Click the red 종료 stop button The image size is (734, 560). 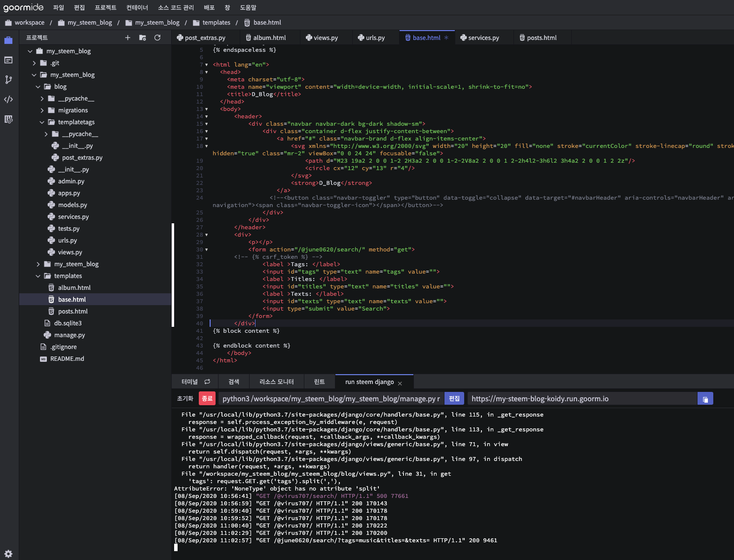207,398
